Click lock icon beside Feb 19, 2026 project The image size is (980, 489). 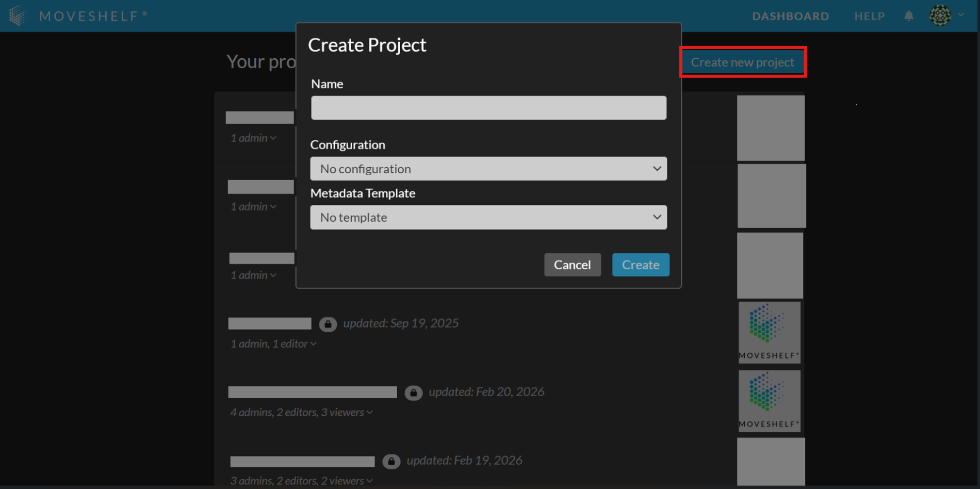click(x=391, y=461)
